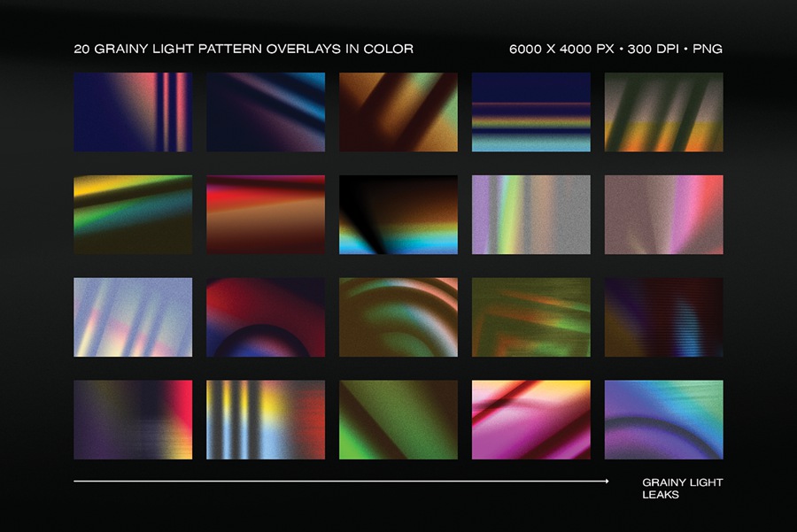Viewport: 797px width, 532px height.
Task: Click the navy thumbnail with red vertical stripes
Action: coord(133,112)
